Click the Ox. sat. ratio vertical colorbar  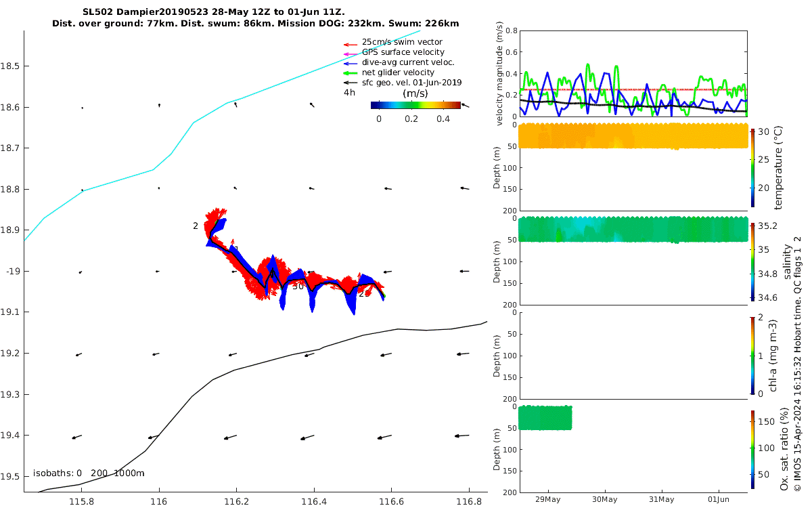[753, 450]
